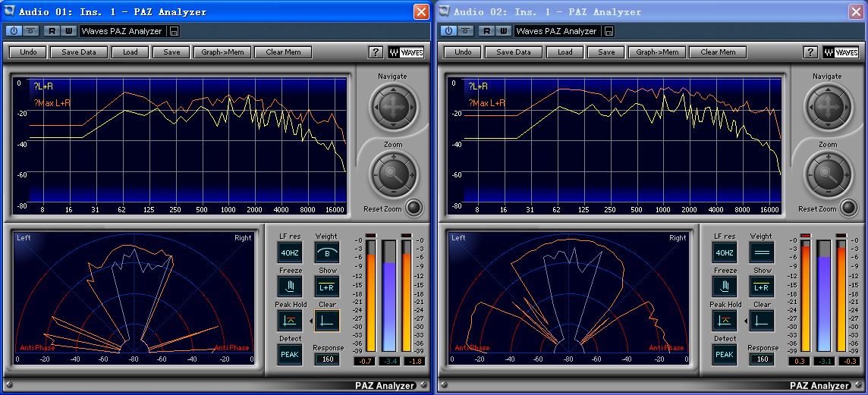The width and height of the screenshot is (868, 395).
Task: Click Clear peaks icon in Audio 01
Action: (x=326, y=320)
